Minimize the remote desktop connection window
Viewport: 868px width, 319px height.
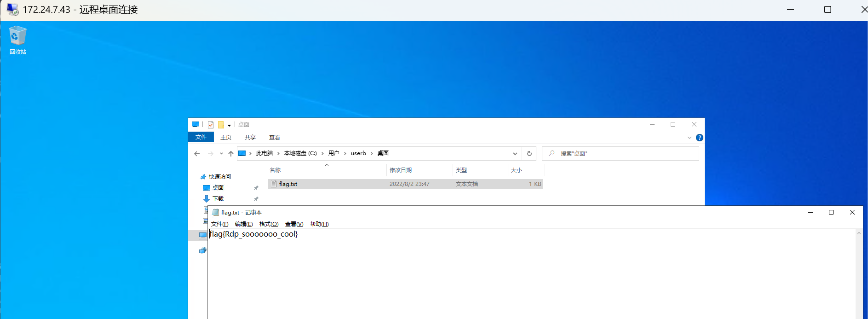coord(791,9)
